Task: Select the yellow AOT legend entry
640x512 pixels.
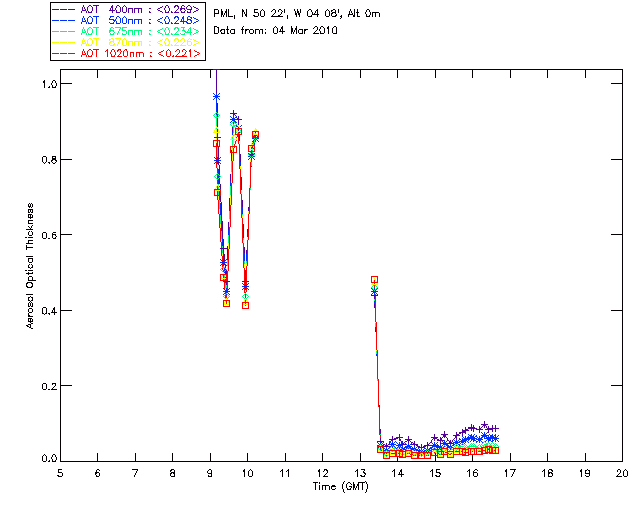Action: click(x=130, y=42)
